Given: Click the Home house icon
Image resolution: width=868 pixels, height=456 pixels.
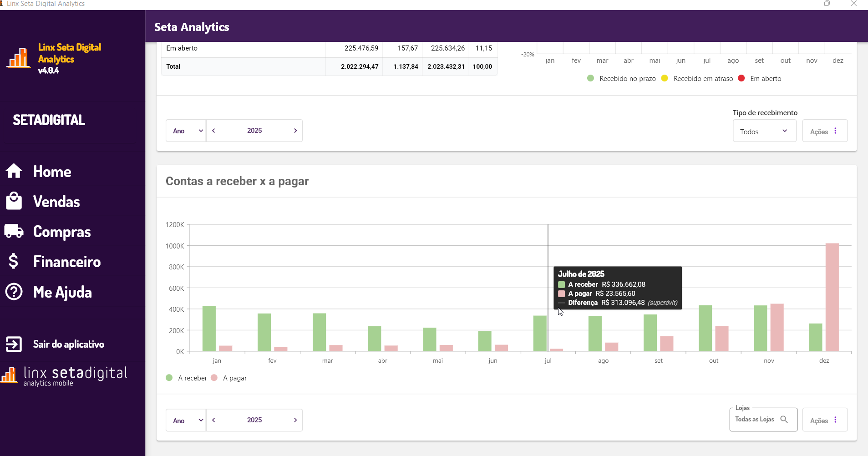Looking at the screenshot, I should click(x=14, y=171).
